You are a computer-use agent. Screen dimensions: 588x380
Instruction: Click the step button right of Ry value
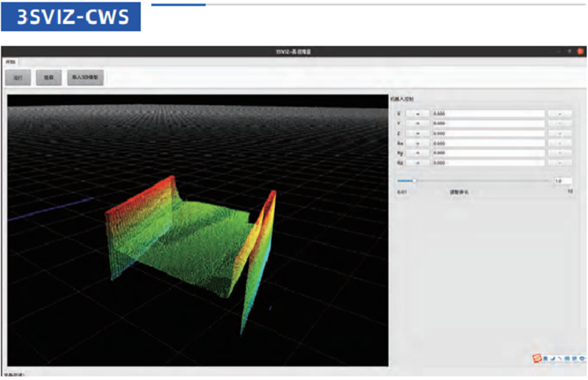click(560, 153)
